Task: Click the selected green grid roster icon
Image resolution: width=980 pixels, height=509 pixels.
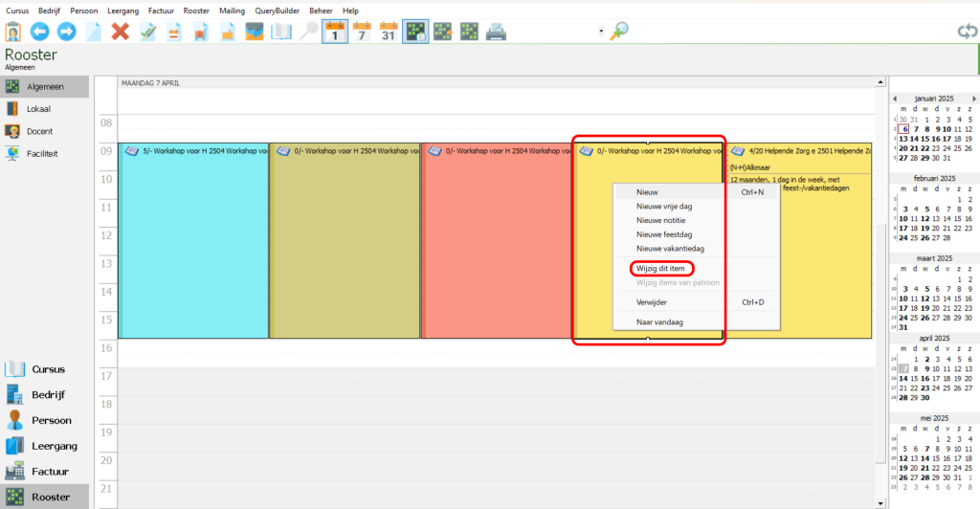Action: (416, 32)
